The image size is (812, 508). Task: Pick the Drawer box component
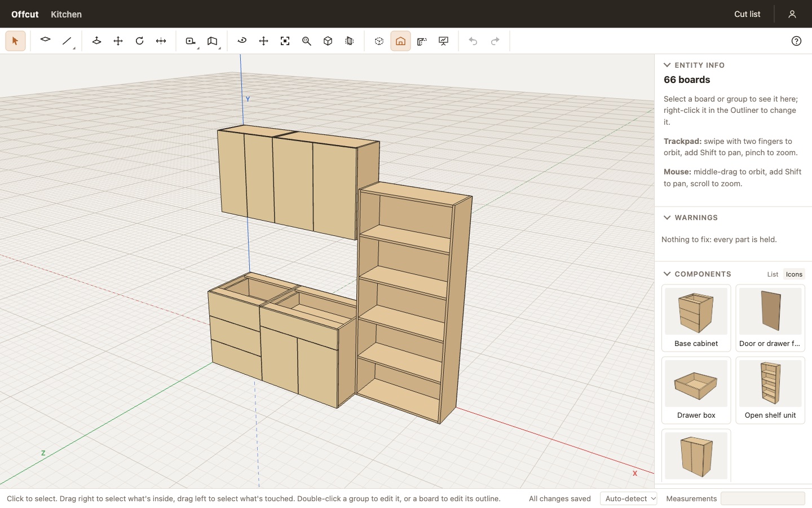(696, 390)
